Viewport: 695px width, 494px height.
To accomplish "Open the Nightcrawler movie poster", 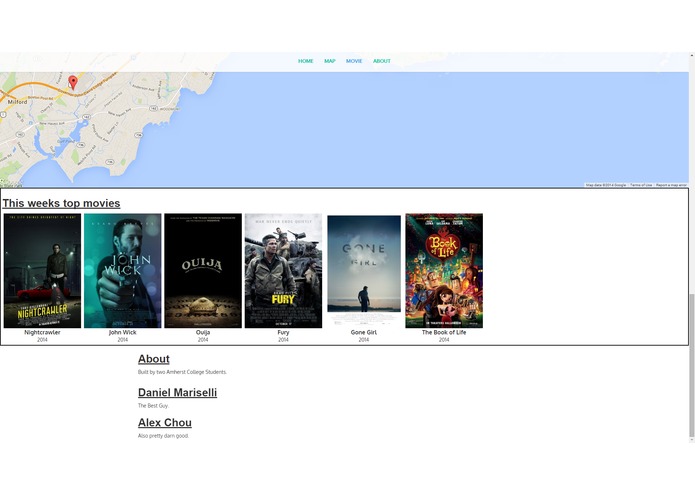I will coord(43,271).
